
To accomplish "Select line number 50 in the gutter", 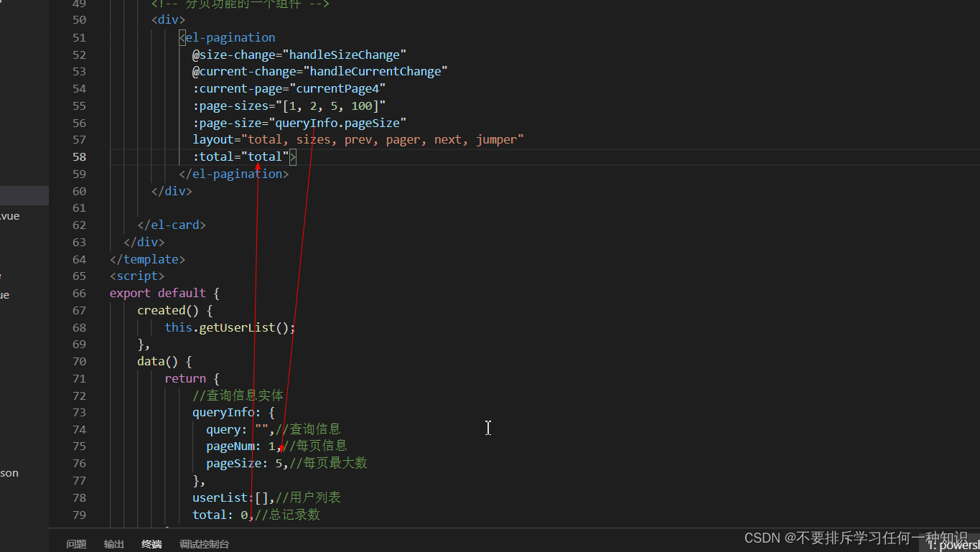I will [79, 20].
